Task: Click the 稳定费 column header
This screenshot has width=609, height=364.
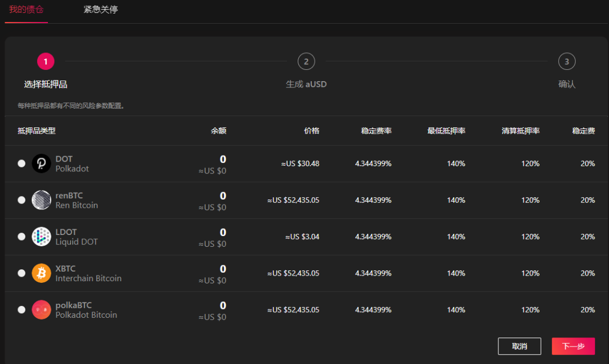Action: pos(584,131)
